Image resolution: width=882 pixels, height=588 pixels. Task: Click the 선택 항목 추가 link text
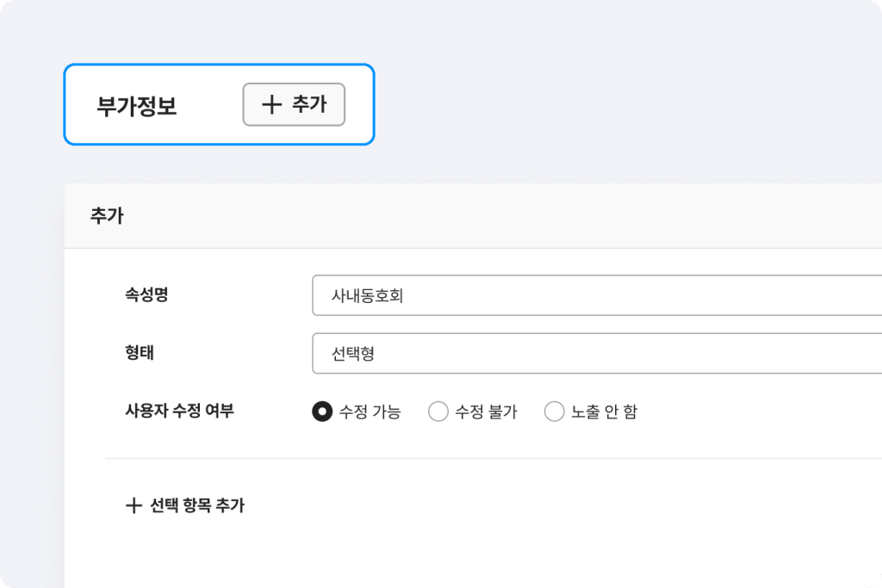197,505
